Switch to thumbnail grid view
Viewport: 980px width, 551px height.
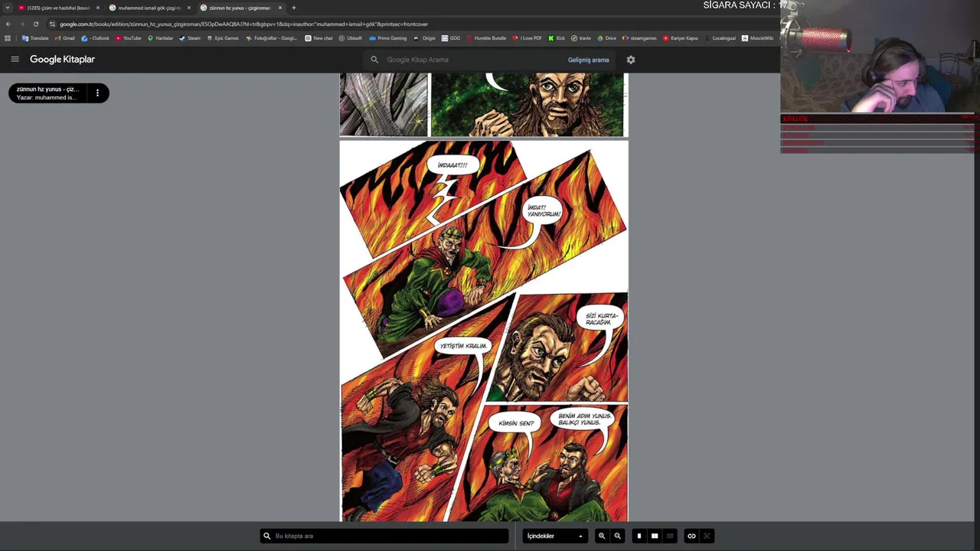(x=670, y=536)
